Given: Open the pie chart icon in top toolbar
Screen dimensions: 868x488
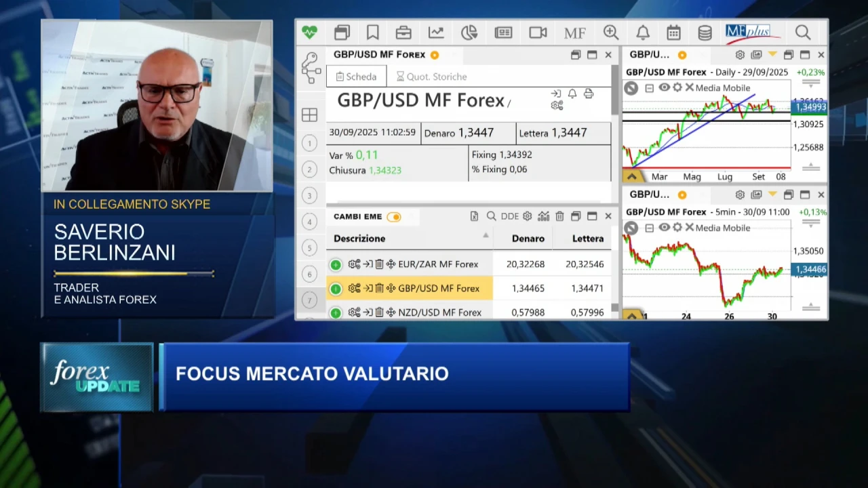Looking at the screenshot, I should tap(469, 33).
